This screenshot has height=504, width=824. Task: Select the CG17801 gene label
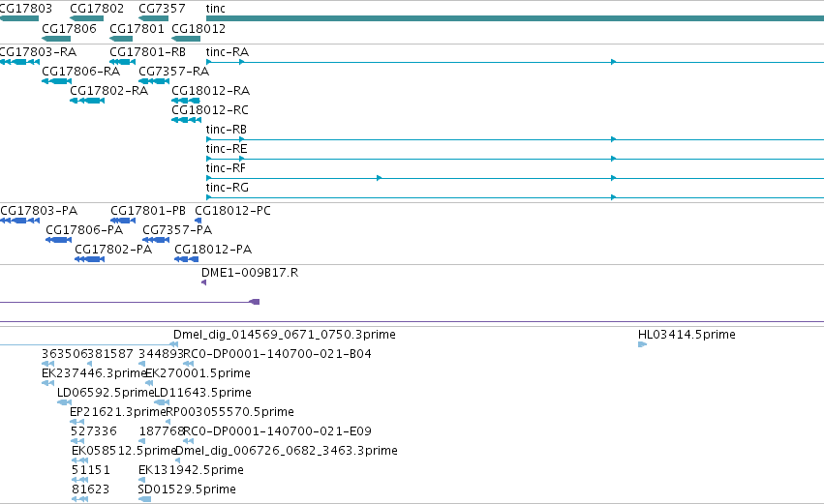tap(137, 28)
